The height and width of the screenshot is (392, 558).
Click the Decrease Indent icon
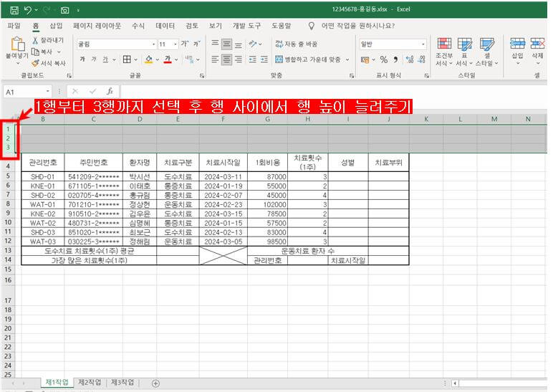[x=253, y=59]
